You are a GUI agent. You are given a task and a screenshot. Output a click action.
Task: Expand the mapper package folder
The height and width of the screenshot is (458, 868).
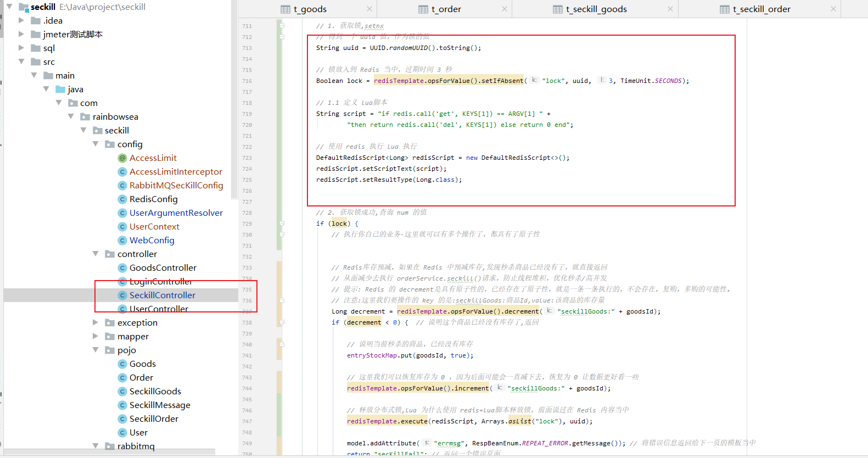[x=96, y=336]
